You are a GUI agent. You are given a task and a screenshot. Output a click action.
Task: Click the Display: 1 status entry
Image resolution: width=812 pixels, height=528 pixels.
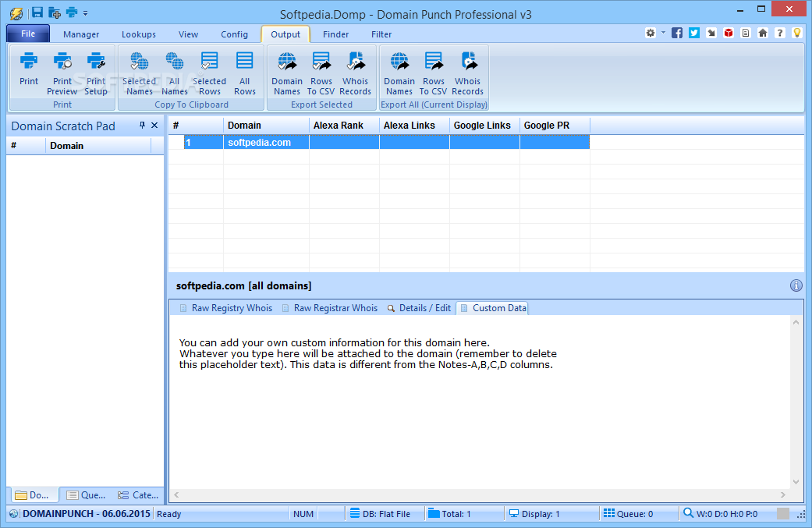point(534,513)
